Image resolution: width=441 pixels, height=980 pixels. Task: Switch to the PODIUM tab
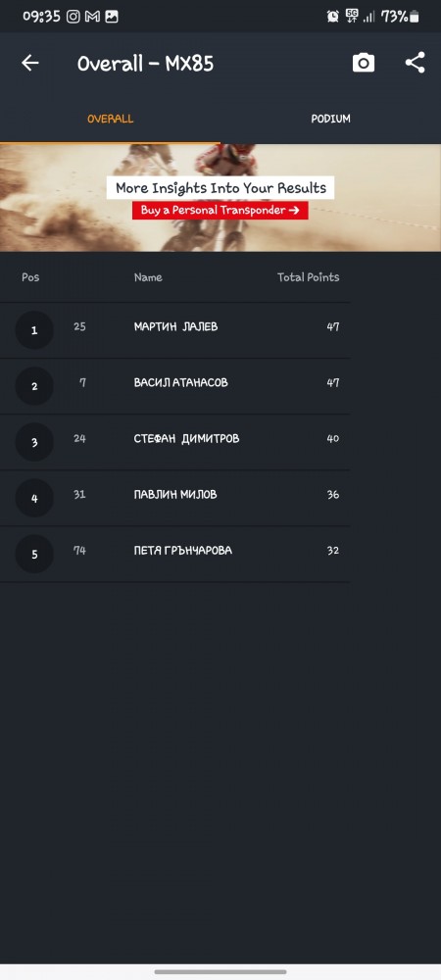point(330,119)
